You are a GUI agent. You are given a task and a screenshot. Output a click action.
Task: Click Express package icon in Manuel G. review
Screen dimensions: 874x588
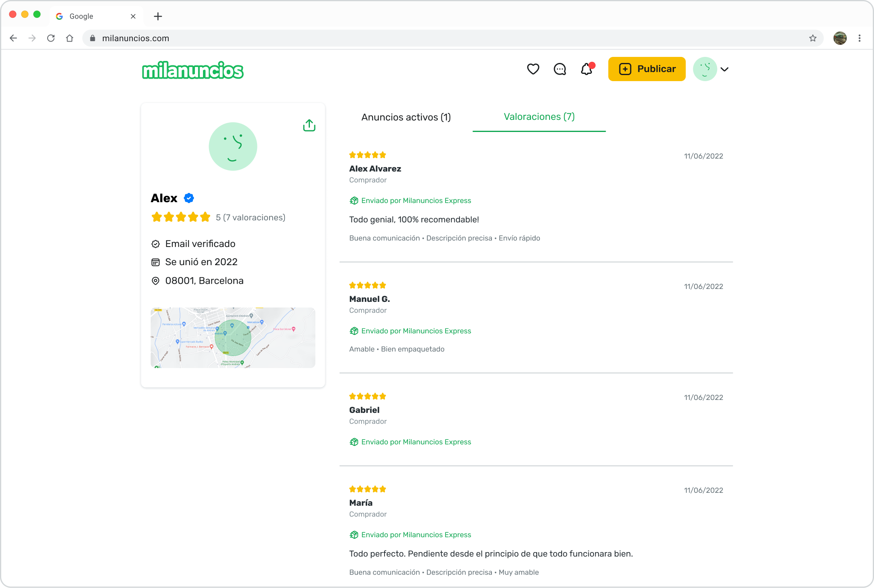[354, 331]
